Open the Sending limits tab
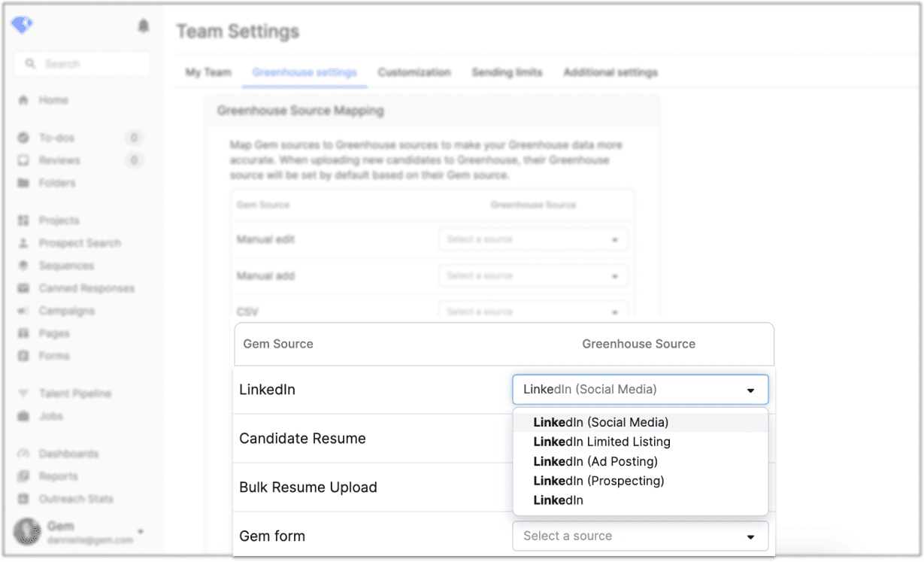Screen dimensions: 924x562 (507, 72)
